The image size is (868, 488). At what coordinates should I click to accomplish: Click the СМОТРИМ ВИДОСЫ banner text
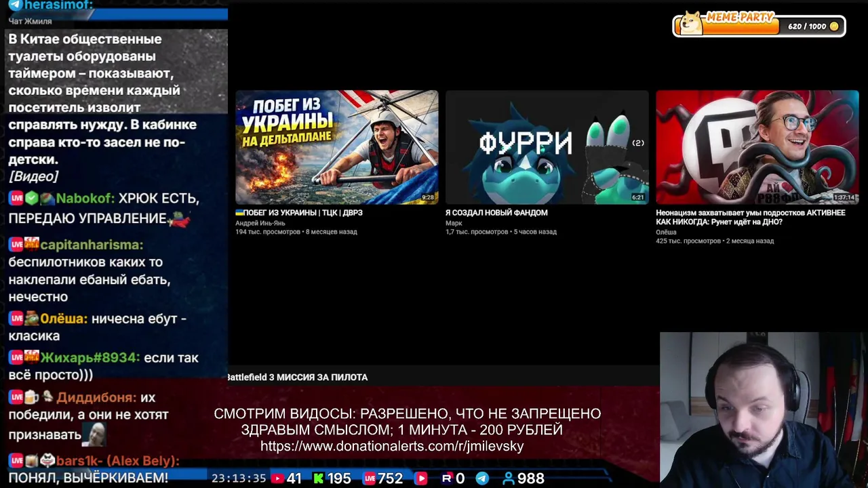coord(407,422)
